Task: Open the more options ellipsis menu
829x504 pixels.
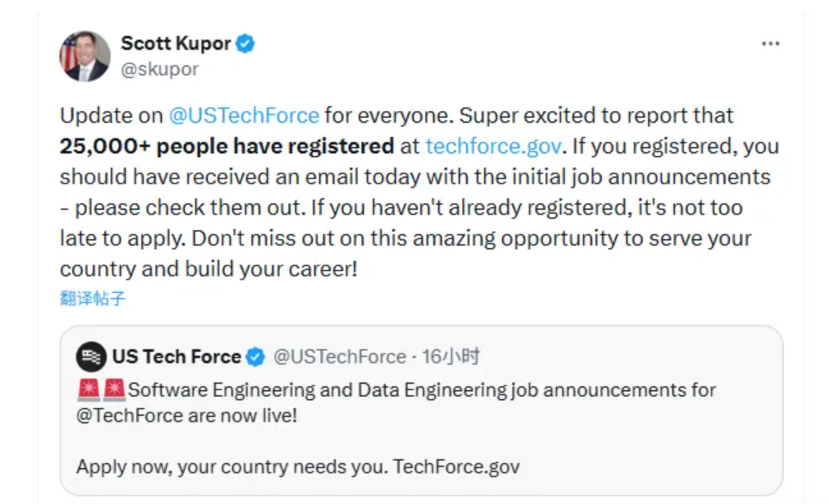Action: click(770, 44)
